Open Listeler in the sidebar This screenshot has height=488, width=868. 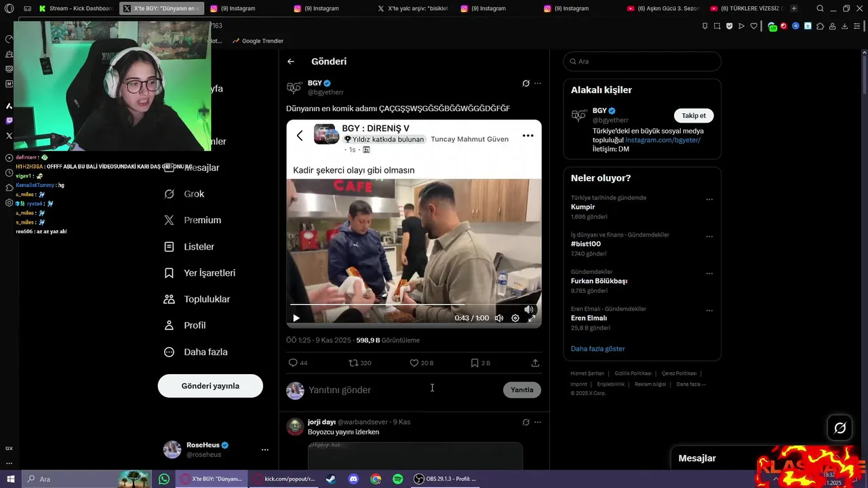coord(190,247)
